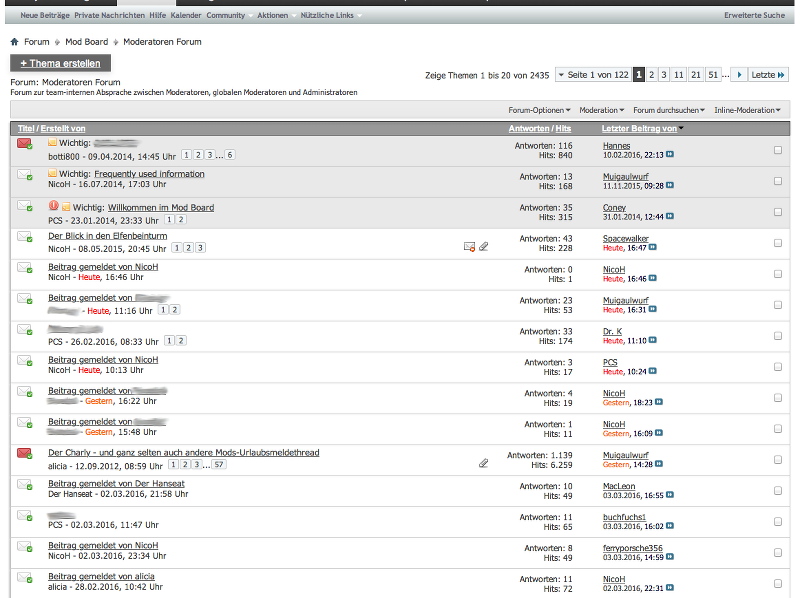
Task: Click the exclamation icon beside Willkommen im Mod Board
Action: pyautogui.click(x=53, y=207)
